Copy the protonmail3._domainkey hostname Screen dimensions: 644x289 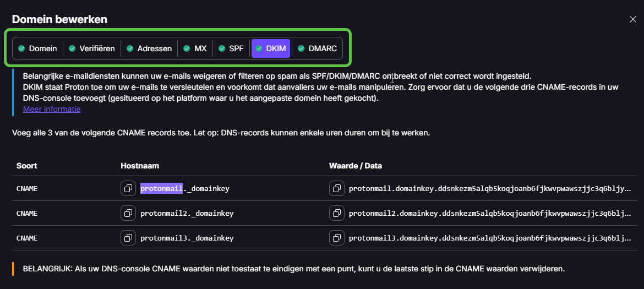(x=128, y=238)
